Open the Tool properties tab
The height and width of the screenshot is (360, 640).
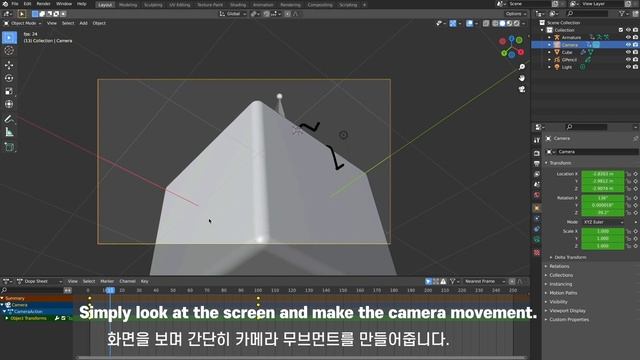click(537, 140)
